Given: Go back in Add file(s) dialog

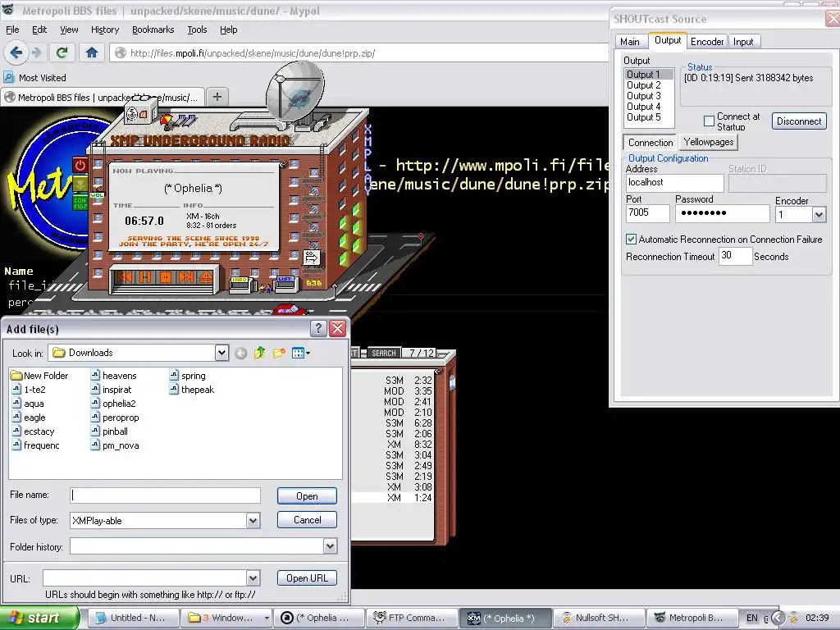Looking at the screenshot, I should click(x=241, y=353).
